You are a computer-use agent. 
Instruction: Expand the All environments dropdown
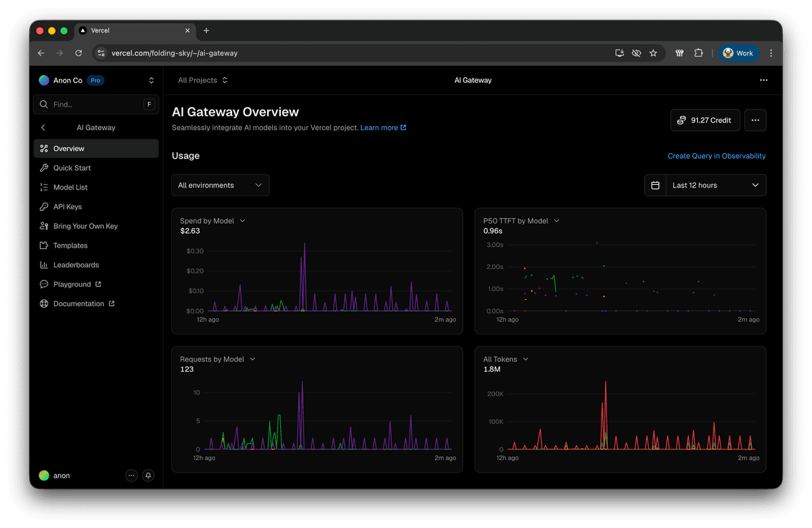[220, 185]
